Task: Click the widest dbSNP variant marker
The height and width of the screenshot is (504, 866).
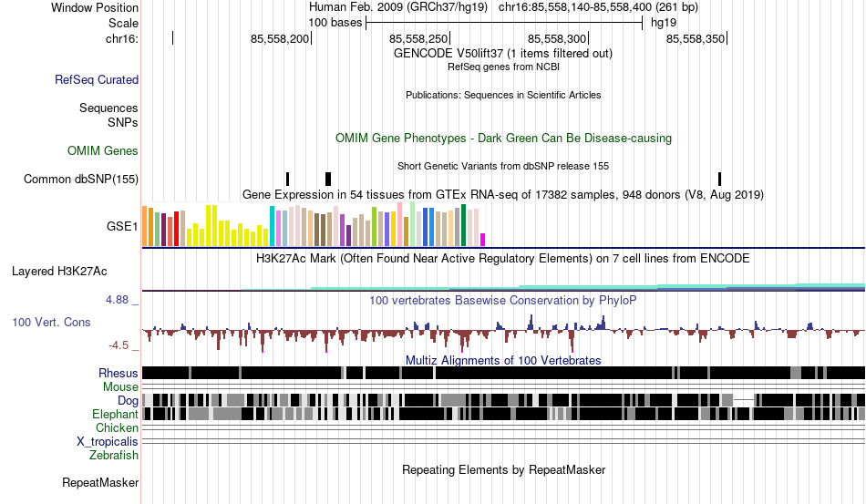Action: point(328,179)
